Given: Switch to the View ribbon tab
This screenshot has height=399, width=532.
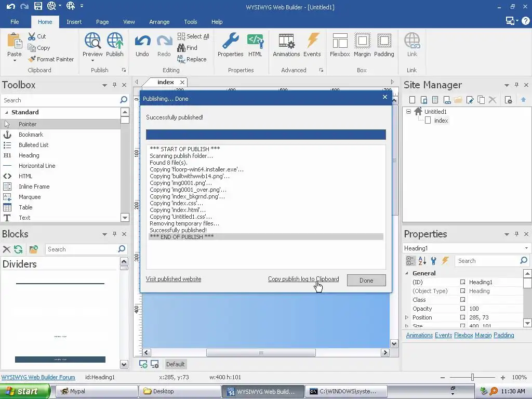Looking at the screenshot, I should [x=129, y=22].
